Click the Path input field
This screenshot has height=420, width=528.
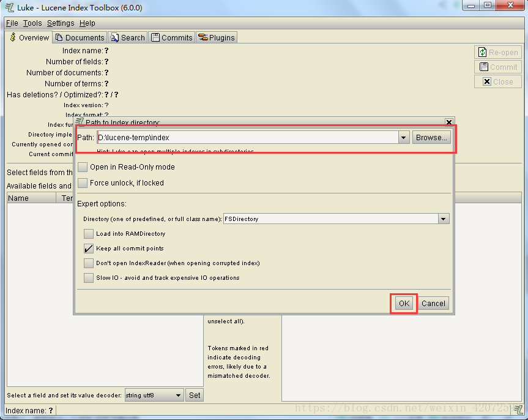click(248, 138)
